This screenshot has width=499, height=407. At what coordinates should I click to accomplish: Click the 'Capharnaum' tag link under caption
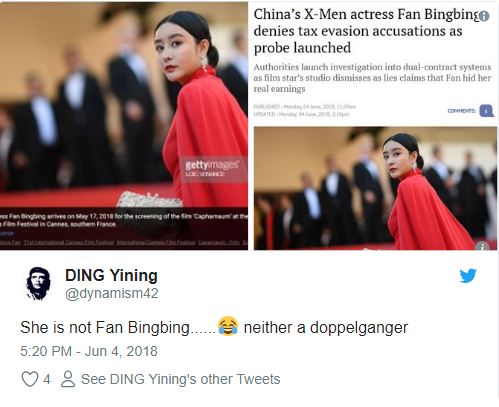212,242
